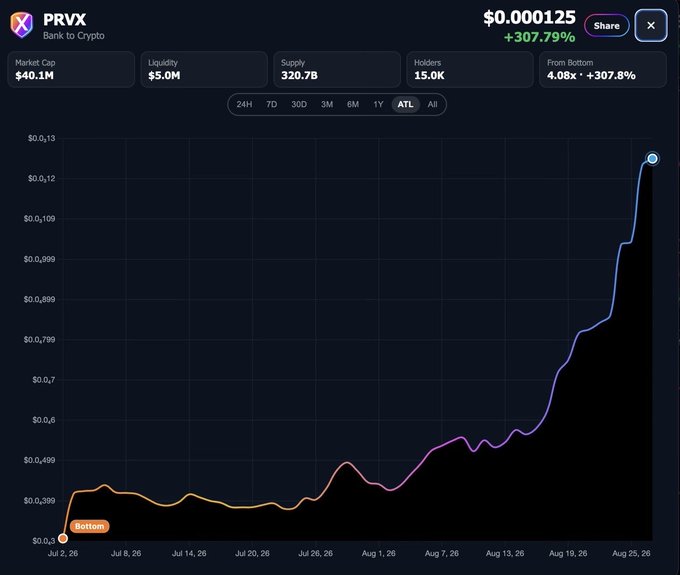Click the Bank to Crypto subtitle
Screen dimensions: 680x575
(74, 36)
